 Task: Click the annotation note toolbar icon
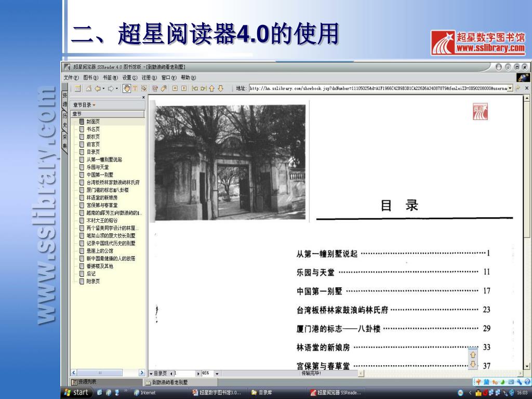click(x=155, y=88)
